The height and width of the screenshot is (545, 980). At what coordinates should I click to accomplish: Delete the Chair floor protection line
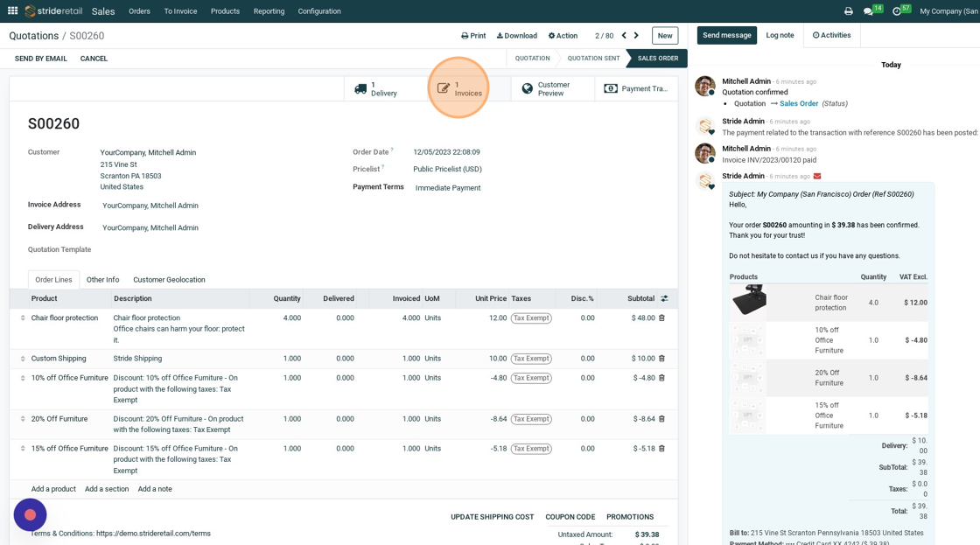click(661, 318)
